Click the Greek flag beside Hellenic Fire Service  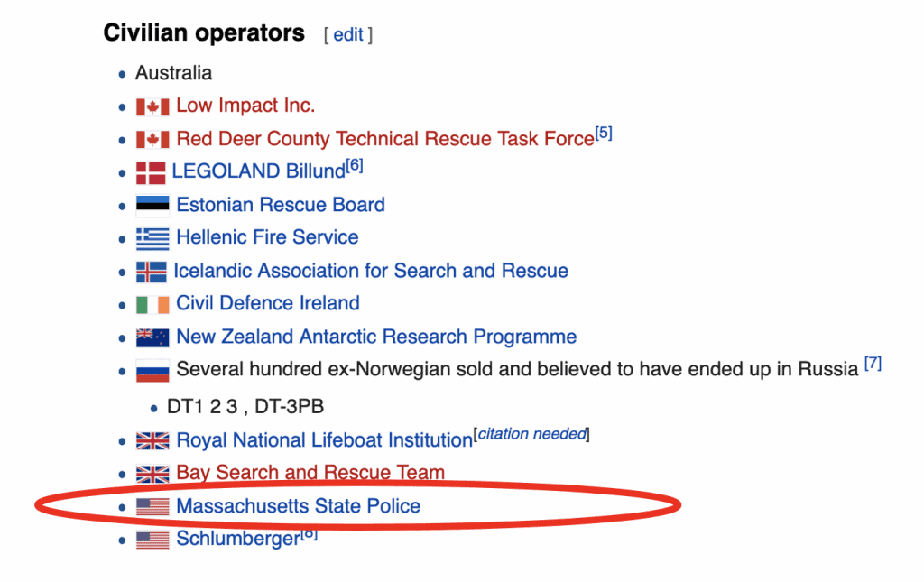[x=152, y=238]
